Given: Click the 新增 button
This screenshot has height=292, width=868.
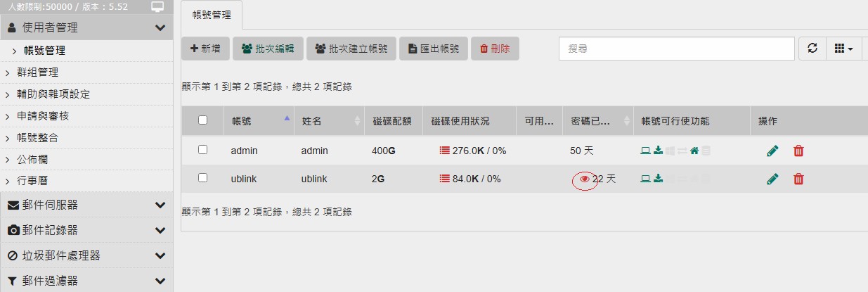Looking at the screenshot, I should (x=205, y=49).
